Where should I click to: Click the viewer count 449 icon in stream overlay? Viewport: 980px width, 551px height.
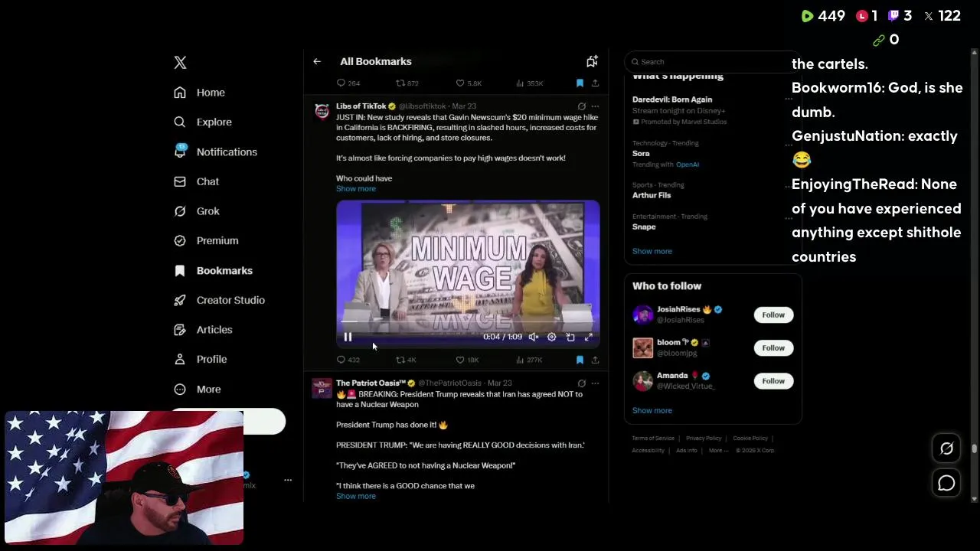coord(807,16)
